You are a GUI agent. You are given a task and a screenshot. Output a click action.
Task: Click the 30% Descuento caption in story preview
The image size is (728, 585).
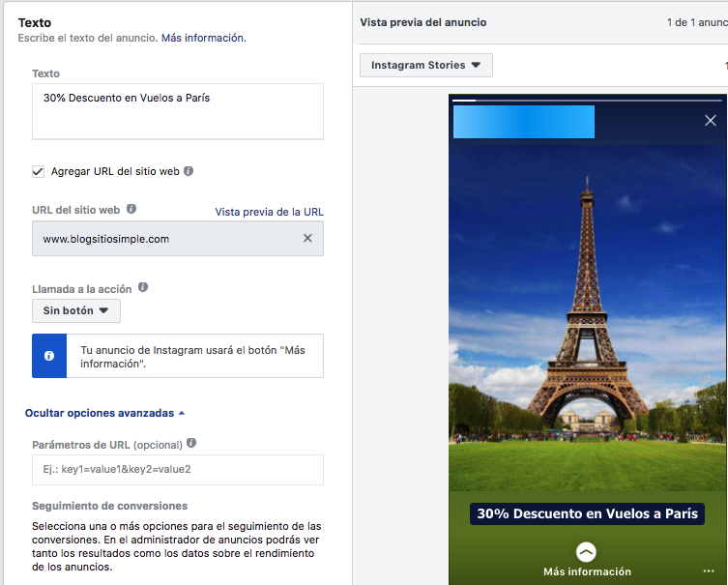pyautogui.click(x=587, y=514)
